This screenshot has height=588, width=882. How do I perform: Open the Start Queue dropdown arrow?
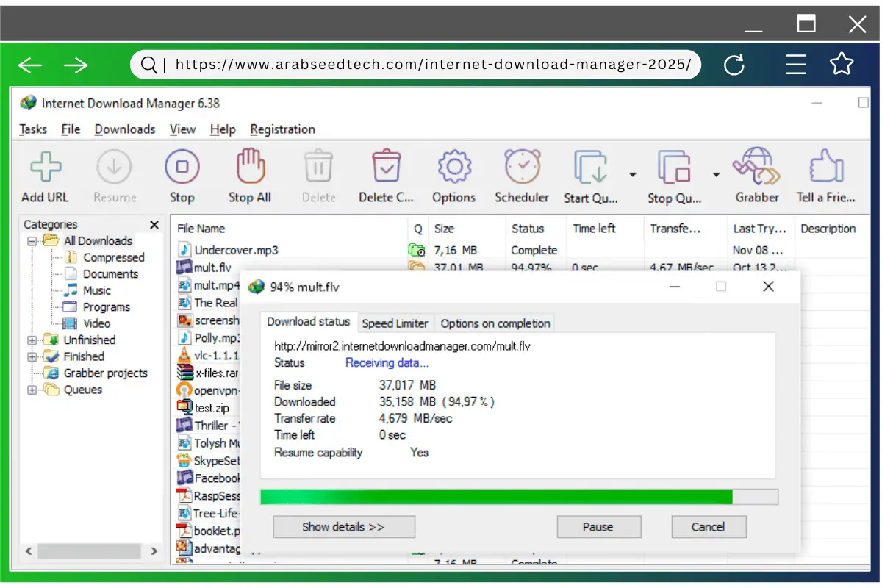pos(632,174)
